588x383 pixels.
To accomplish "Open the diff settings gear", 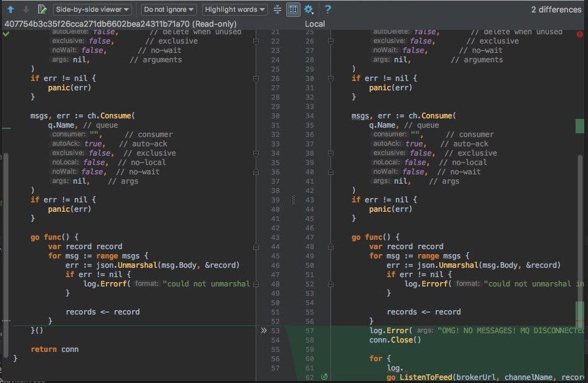I will (307, 9).
